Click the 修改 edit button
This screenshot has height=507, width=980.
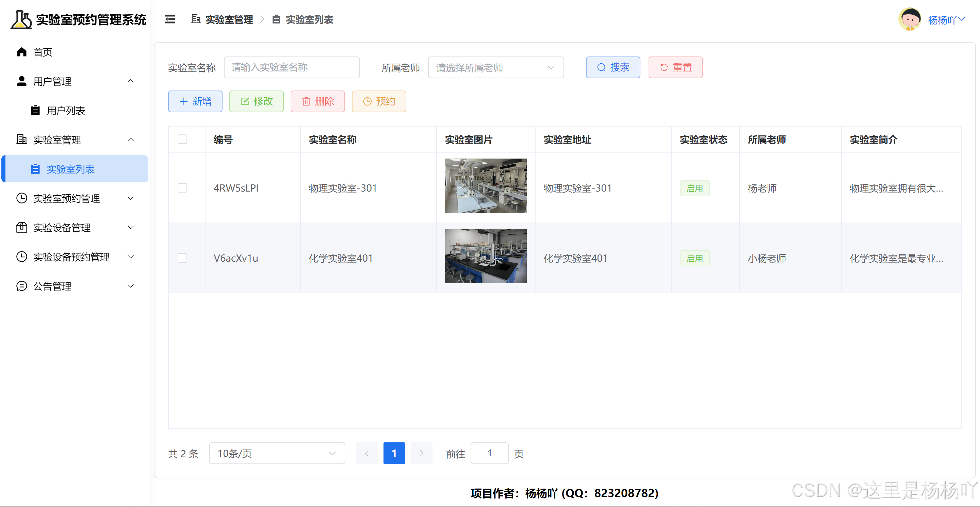(257, 101)
